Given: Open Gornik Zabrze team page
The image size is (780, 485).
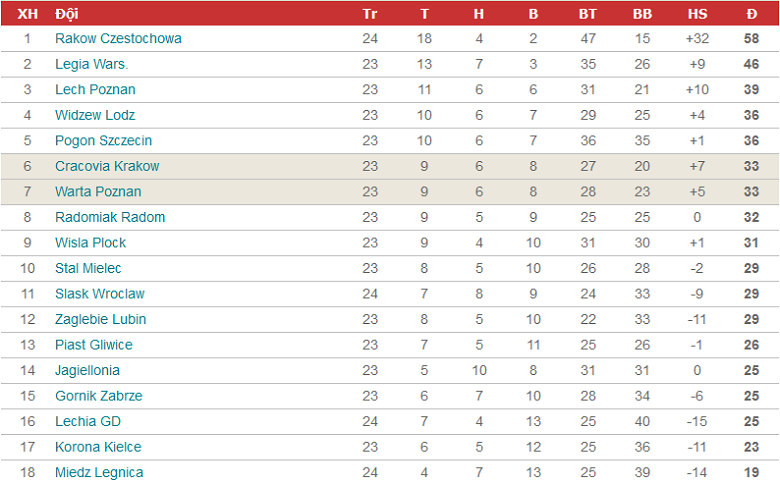Looking at the screenshot, I should 98,396.
